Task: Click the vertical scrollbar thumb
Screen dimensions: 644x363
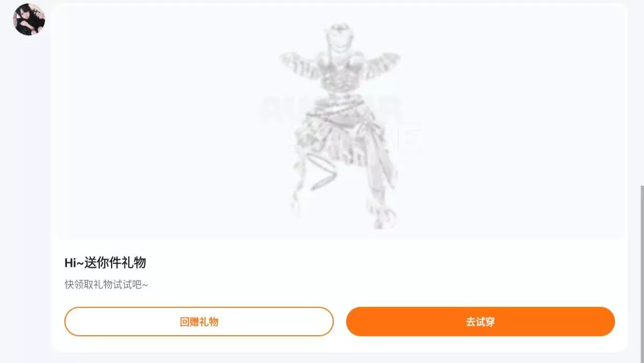Action: 642,274
